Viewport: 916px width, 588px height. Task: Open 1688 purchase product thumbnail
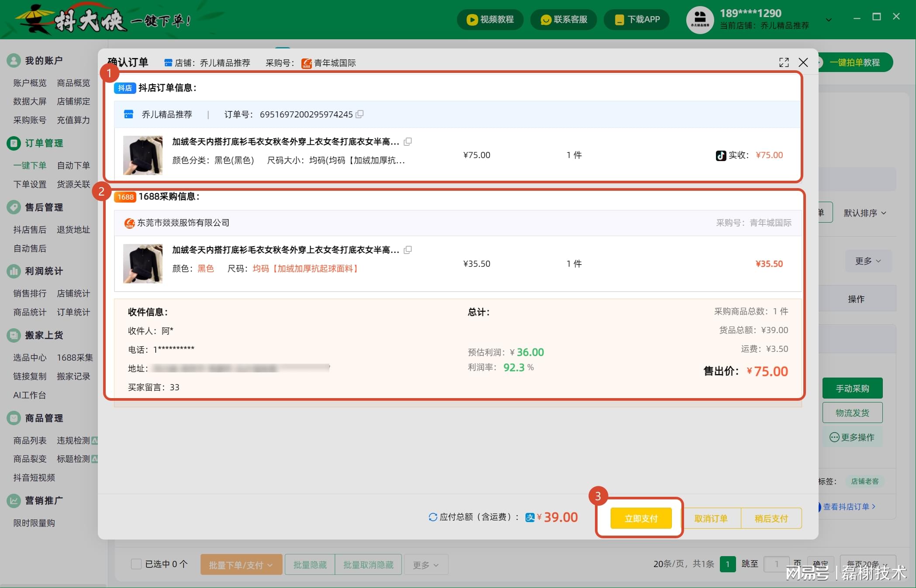click(x=143, y=264)
